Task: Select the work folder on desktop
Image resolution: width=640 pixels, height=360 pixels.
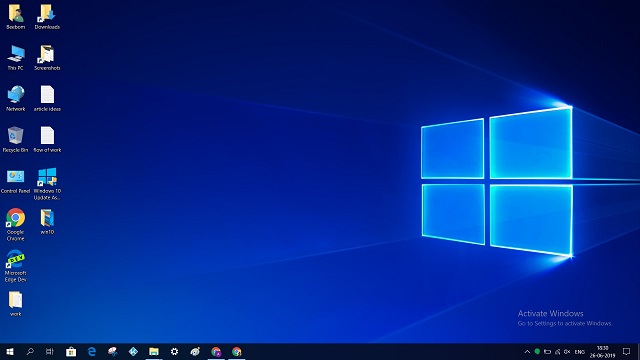Action: 16,304
